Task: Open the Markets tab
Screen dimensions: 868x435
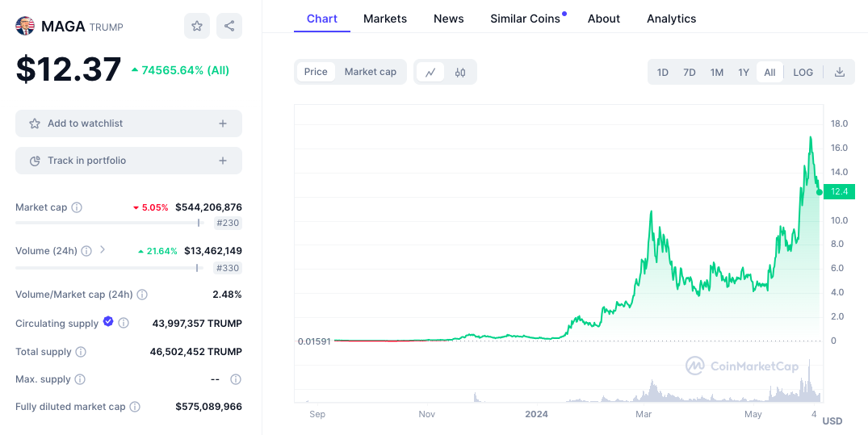Action: tap(385, 19)
